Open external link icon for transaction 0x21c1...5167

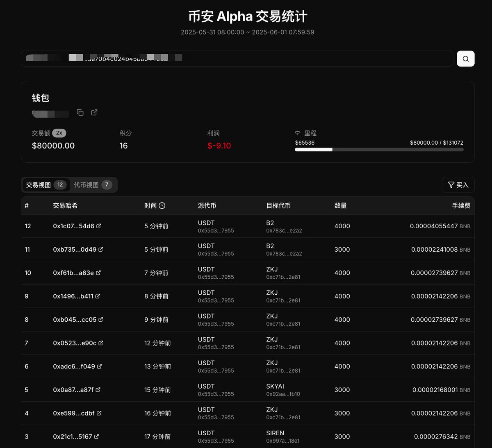point(97,437)
